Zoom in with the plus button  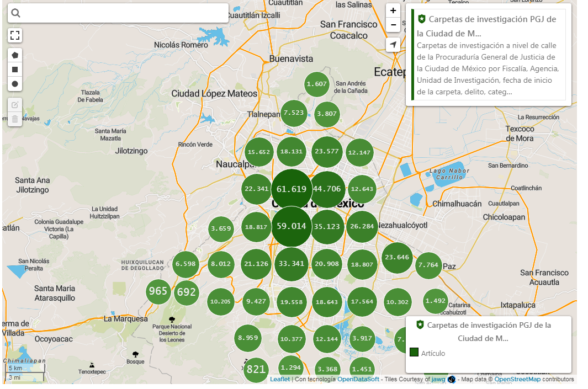(x=393, y=10)
